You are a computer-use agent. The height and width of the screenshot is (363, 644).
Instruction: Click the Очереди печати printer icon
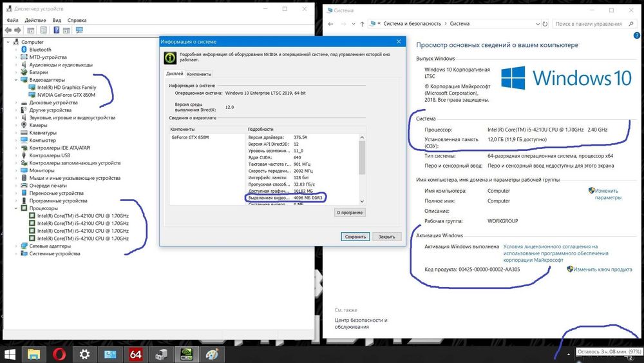click(x=24, y=186)
